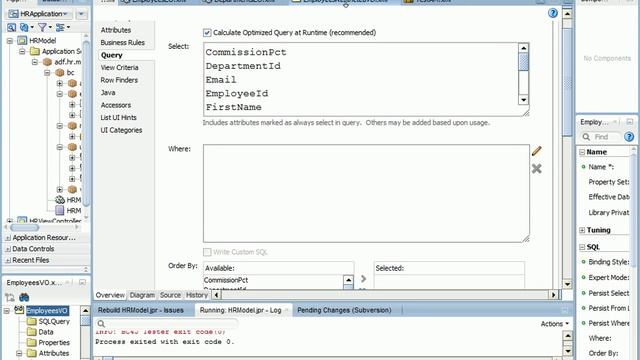Select FirstName in the Select list
Screen dimensions: 640x360
pyautogui.click(x=233, y=107)
